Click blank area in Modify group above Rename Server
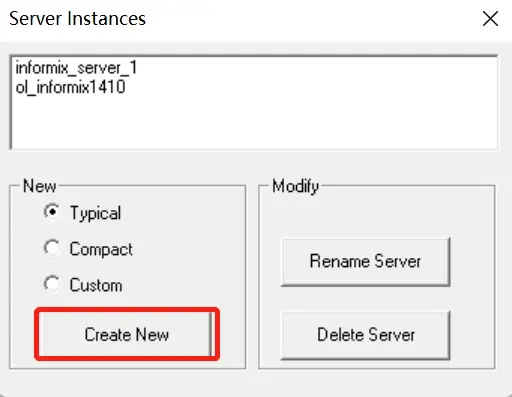The width and height of the screenshot is (512, 397). (377, 213)
